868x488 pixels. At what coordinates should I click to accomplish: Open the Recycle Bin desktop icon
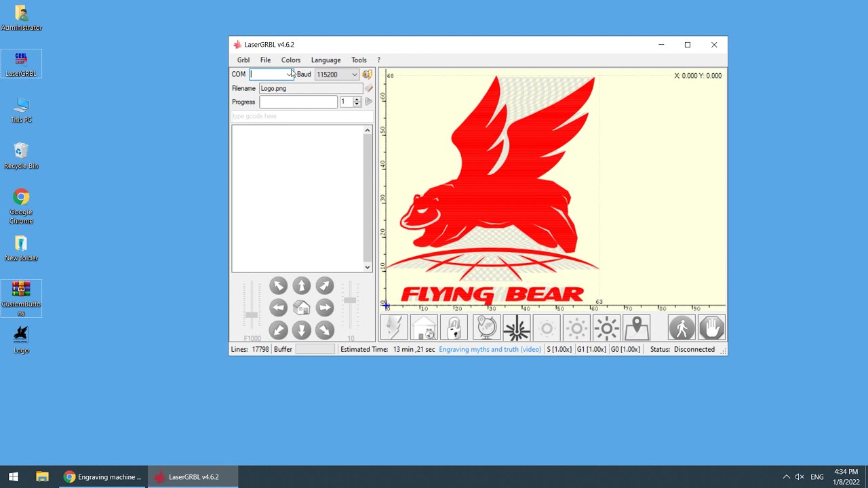pyautogui.click(x=21, y=155)
